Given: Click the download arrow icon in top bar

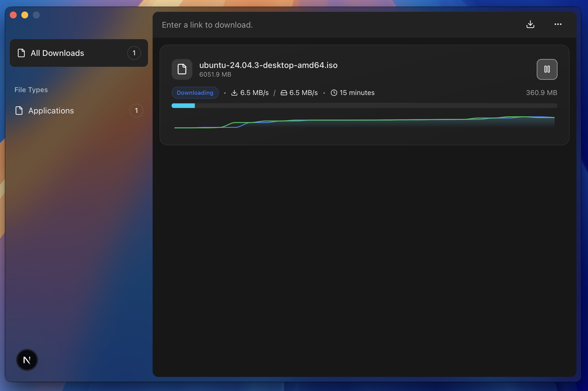Looking at the screenshot, I should 530,24.
